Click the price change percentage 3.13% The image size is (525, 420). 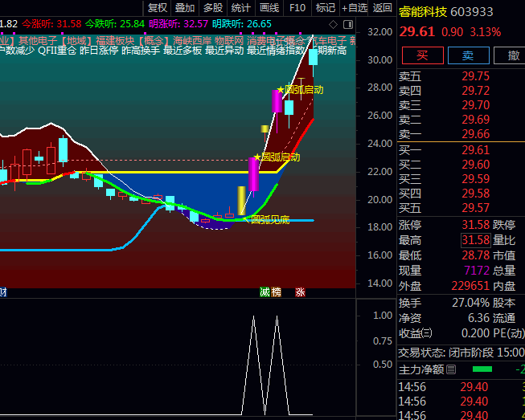click(x=485, y=32)
